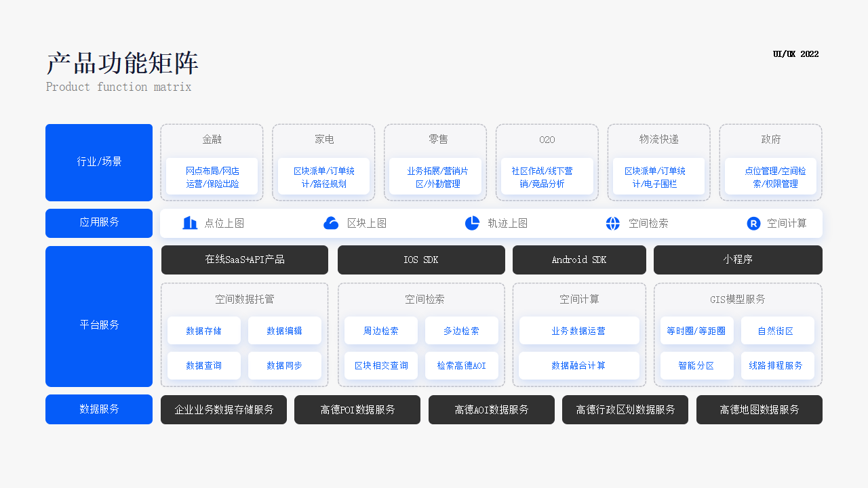Click the 小程序 dark button
The height and width of the screenshot is (488, 868).
pos(738,260)
